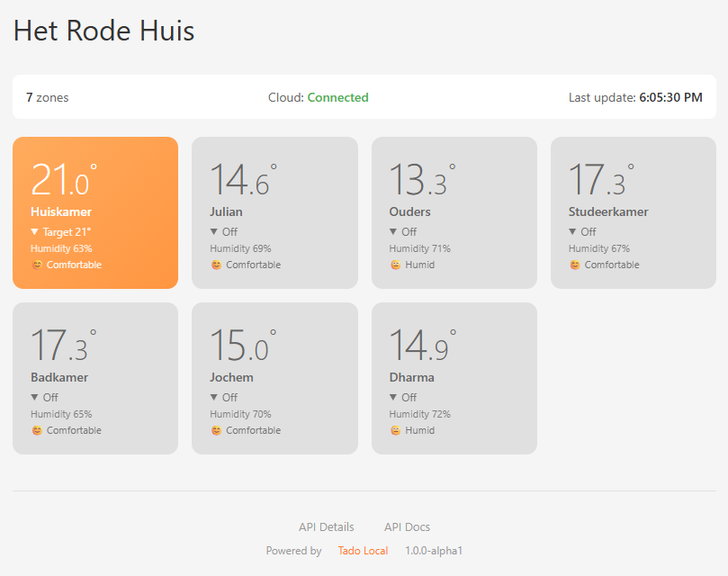Click the humid emoji in Dharma card
Screen dimensions: 728x576
[x=396, y=430]
